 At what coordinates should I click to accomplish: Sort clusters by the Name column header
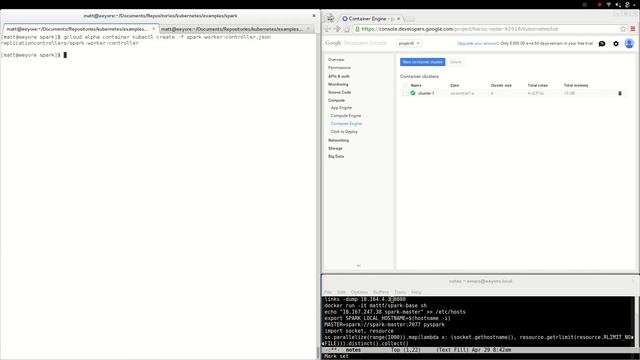tap(416, 85)
